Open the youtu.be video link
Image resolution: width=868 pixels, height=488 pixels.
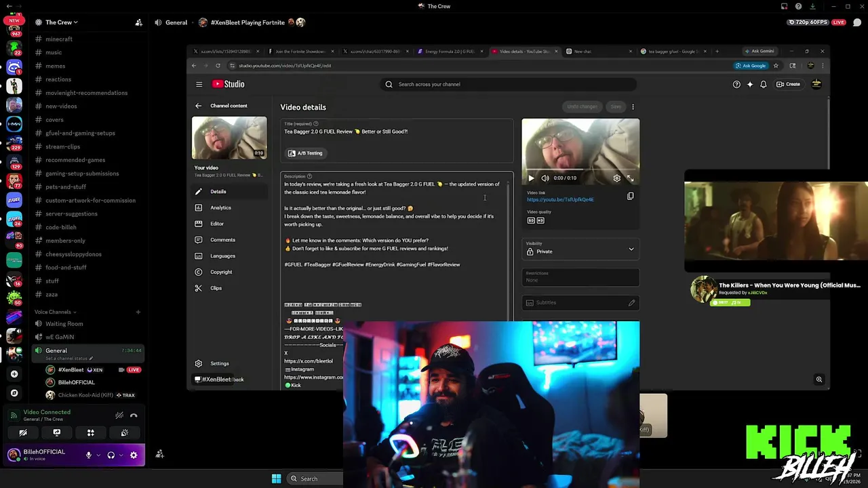tap(560, 200)
